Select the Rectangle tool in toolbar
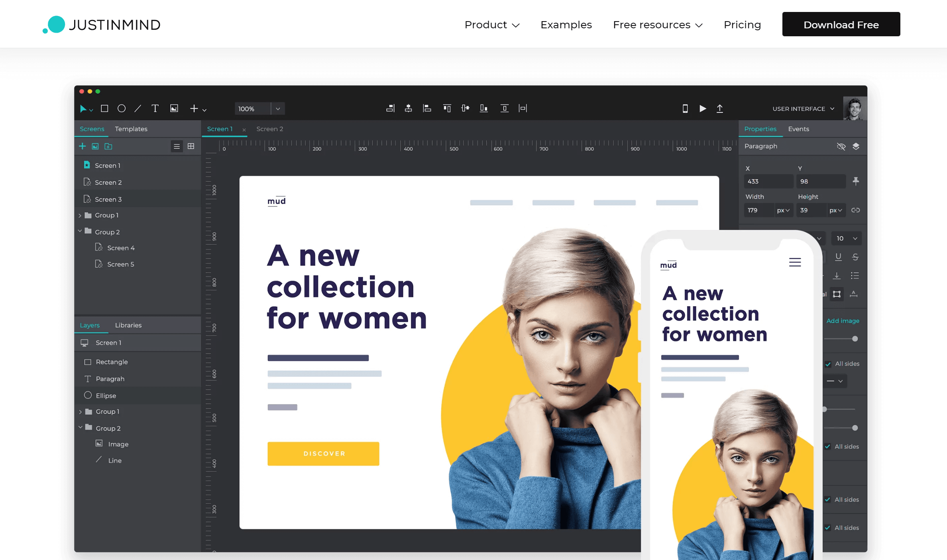The width and height of the screenshot is (947, 560). (104, 108)
